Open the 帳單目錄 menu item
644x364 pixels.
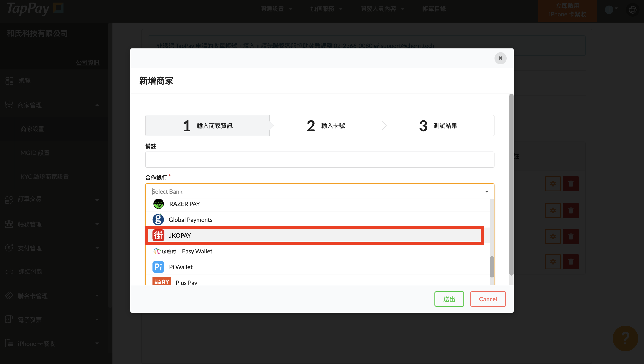[434, 9]
